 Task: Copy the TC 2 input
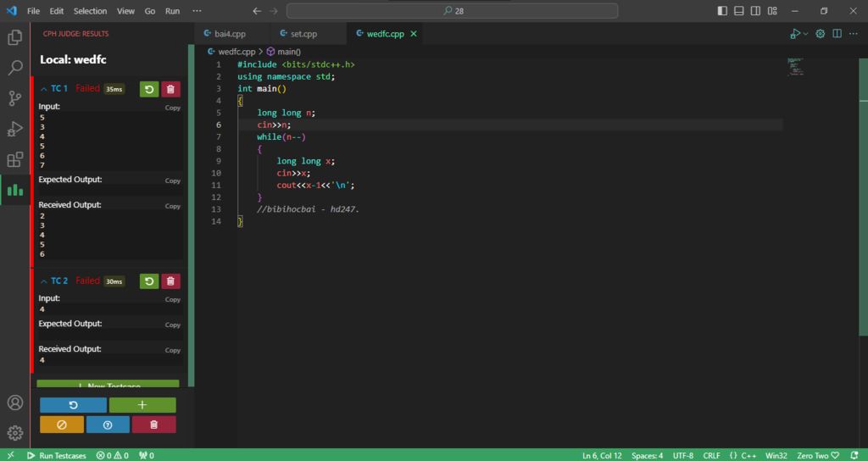pos(173,300)
